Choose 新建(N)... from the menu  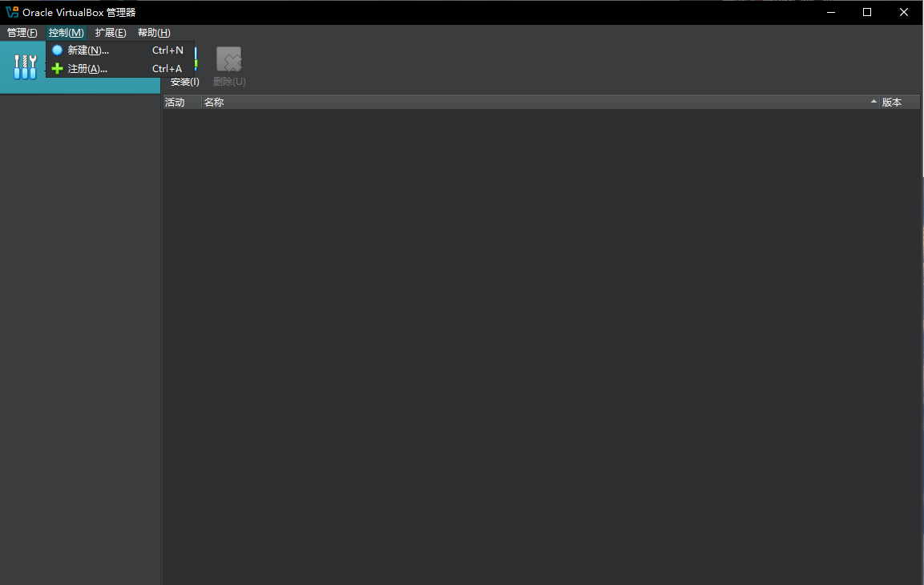click(120, 50)
